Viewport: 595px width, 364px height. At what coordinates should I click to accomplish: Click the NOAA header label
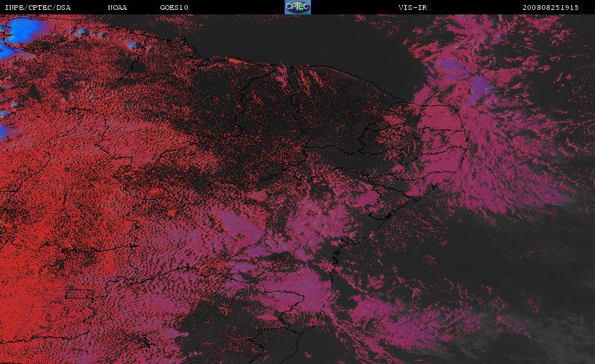coord(117,8)
